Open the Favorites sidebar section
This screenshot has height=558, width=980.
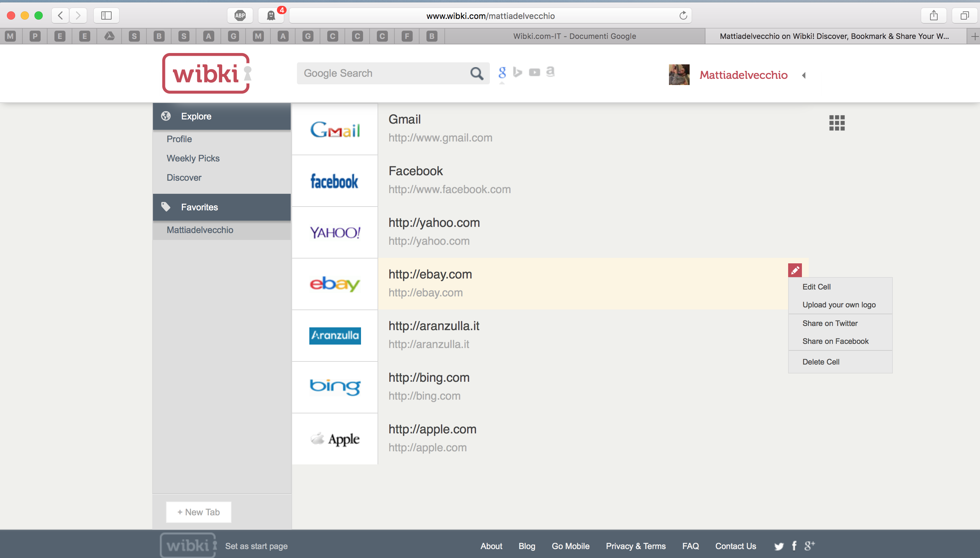pos(221,207)
